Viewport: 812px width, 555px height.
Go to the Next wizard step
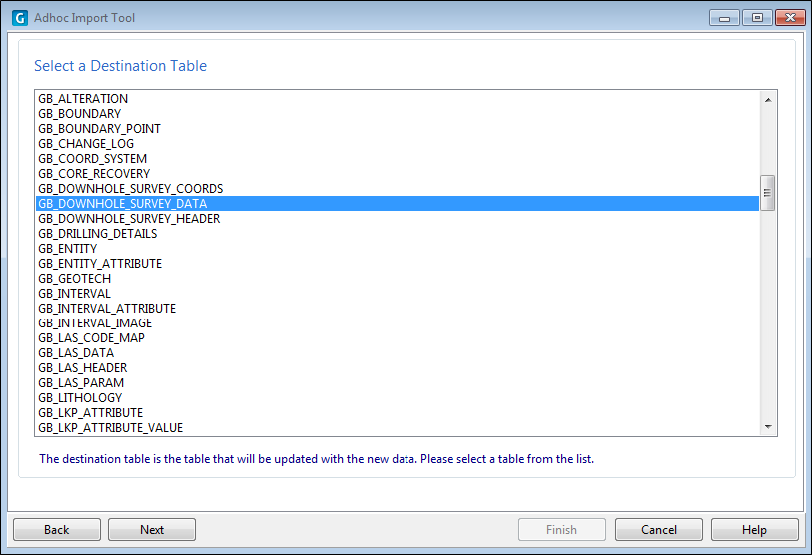click(x=152, y=530)
